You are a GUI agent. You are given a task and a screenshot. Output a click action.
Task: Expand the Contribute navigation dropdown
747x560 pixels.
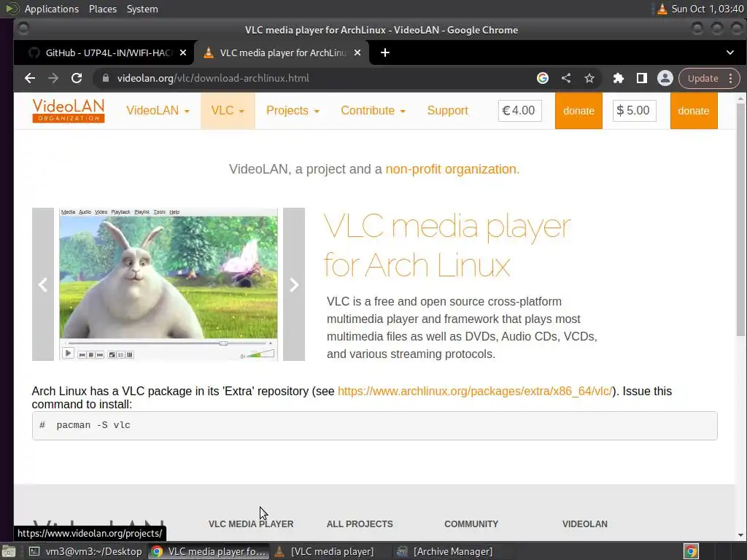pos(373,111)
